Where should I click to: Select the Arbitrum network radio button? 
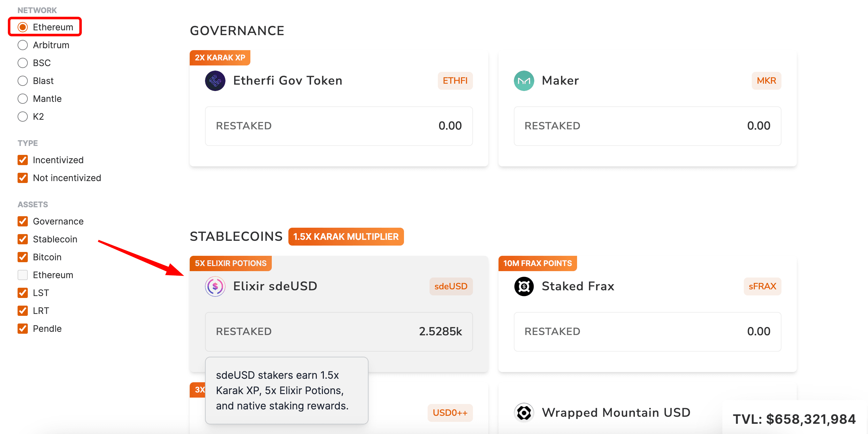[x=23, y=45]
